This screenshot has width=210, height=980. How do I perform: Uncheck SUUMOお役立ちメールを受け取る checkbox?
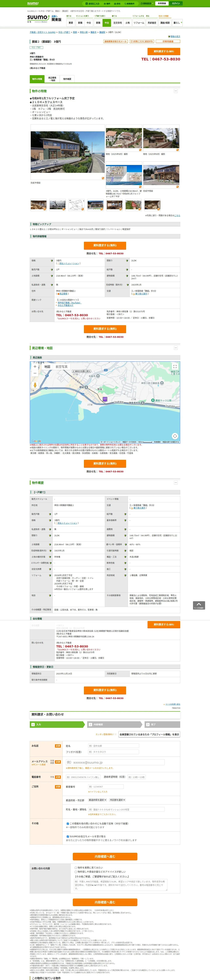[x=68, y=836]
